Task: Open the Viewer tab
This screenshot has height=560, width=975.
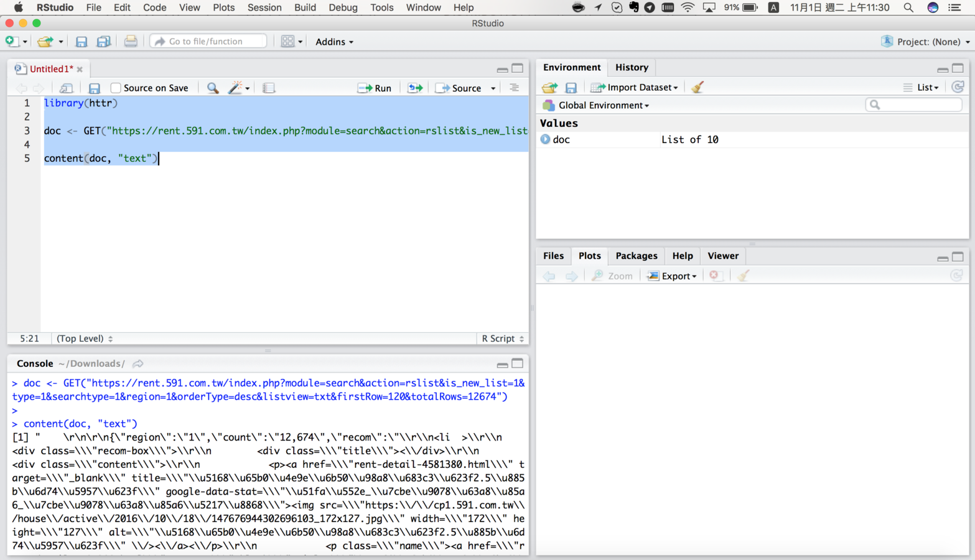Action: tap(722, 256)
